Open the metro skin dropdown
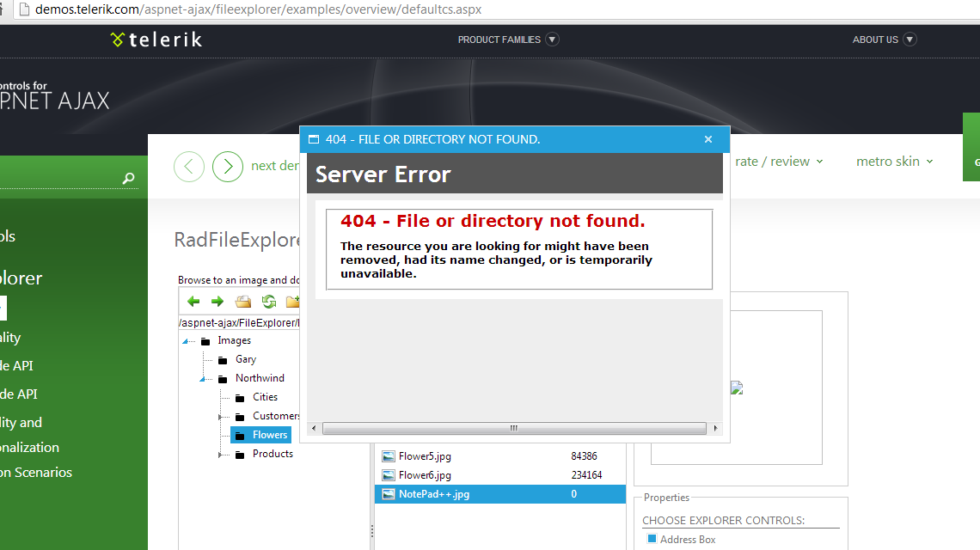Screen dimensions: 980x550 (894, 162)
